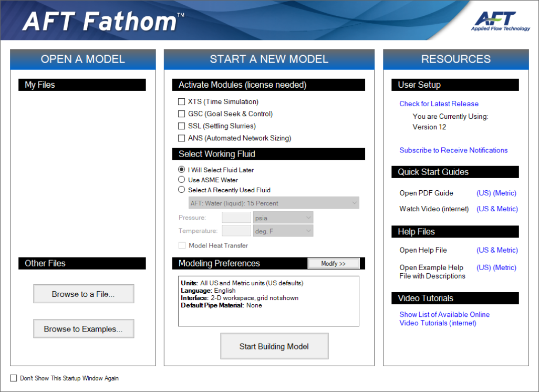Viewport: 539px width, 392px height.
Task: Click the 'Open Help File' label
Action: pyautogui.click(x=423, y=250)
